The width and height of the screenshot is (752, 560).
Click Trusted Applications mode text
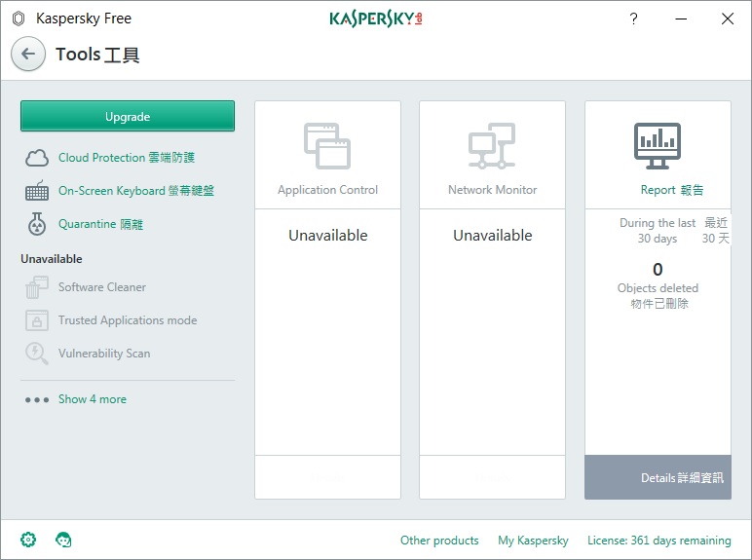(x=128, y=320)
